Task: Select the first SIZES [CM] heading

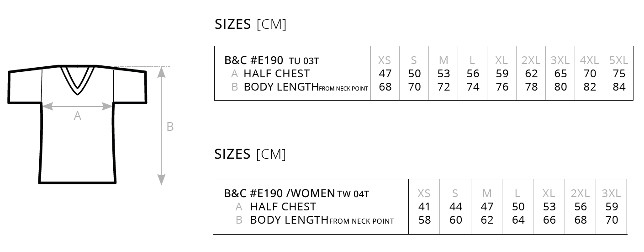Action: tap(250, 24)
